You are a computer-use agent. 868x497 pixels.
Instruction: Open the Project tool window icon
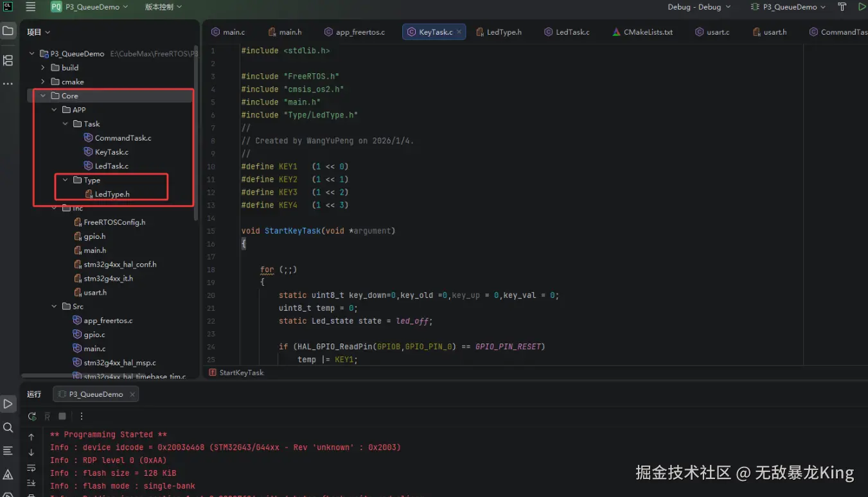[x=8, y=31]
